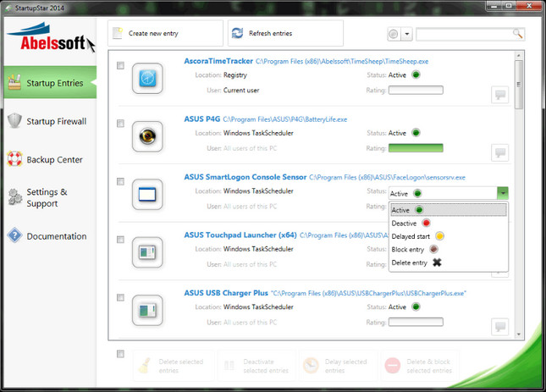546x392 pixels.
Task: Tick the ASUS P4G entry checkbox
Action: point(120,124)
